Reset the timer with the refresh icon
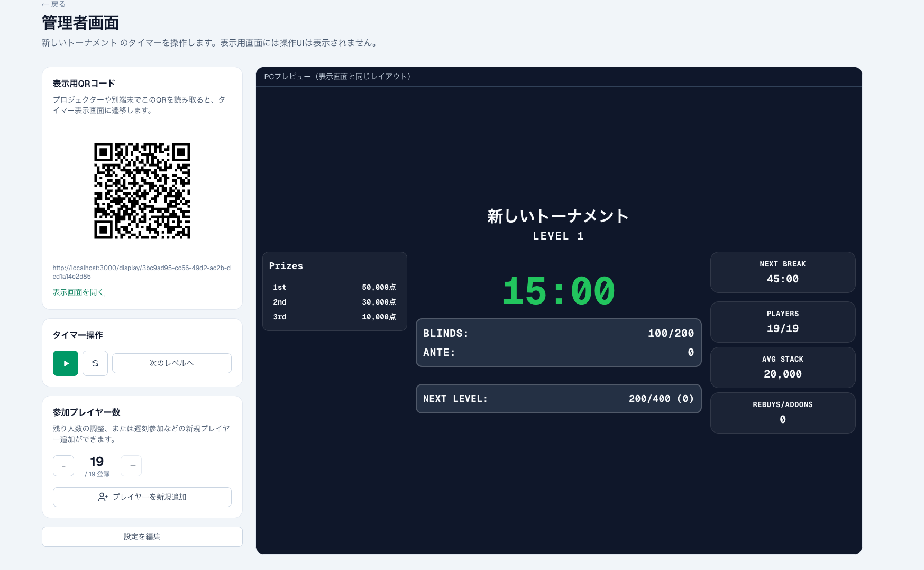The width and height of the screenshot is (924, 570). [95, 363]
